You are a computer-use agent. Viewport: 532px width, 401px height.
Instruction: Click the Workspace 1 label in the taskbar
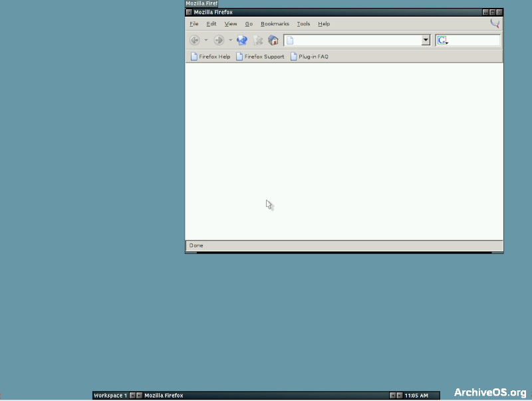(x=110, y=396)
